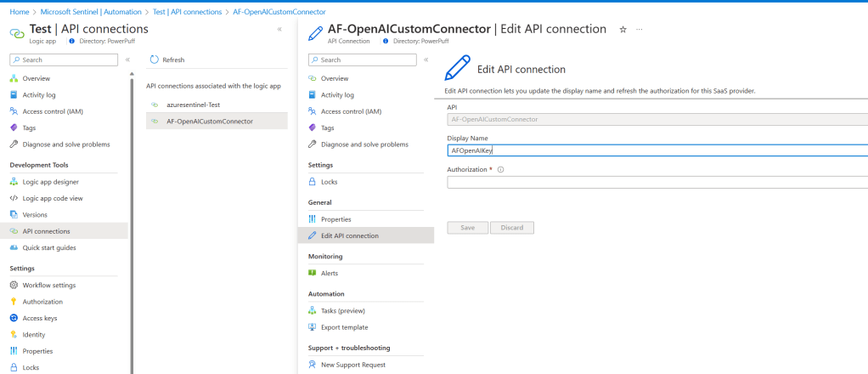This screenshot has height=374, width=868.
Task: Select Access keys in Settings
Action: [x=39, y=318]
